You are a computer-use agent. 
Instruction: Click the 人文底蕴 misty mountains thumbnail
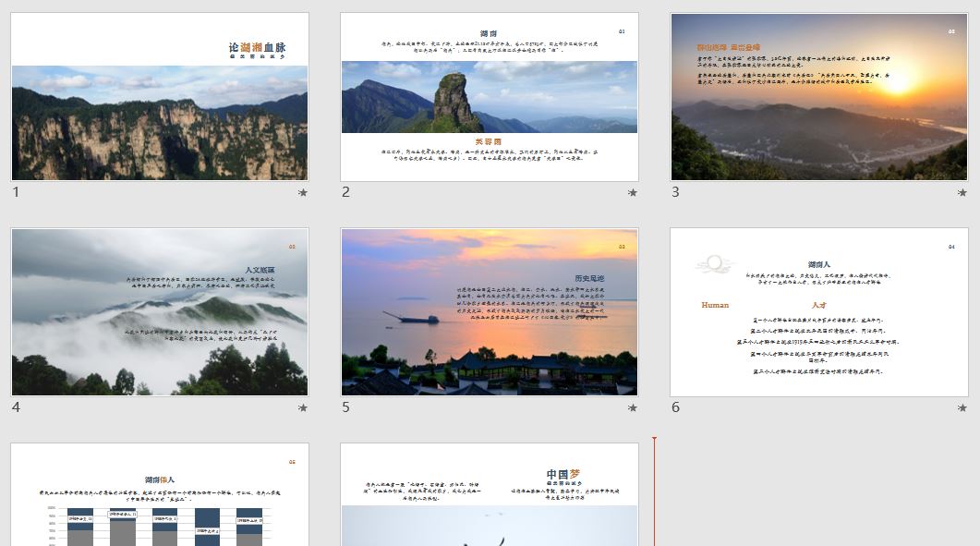click(x=159, y=309)
